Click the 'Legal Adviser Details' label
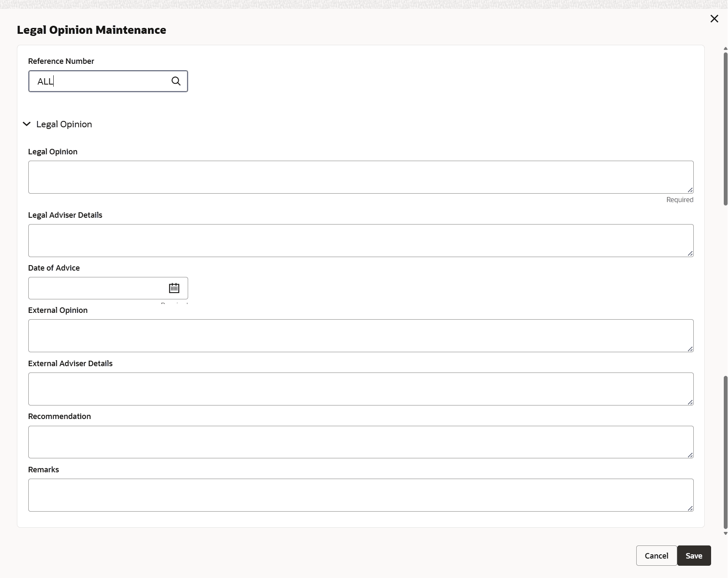 pyautogui.click(x=65, y=215)
